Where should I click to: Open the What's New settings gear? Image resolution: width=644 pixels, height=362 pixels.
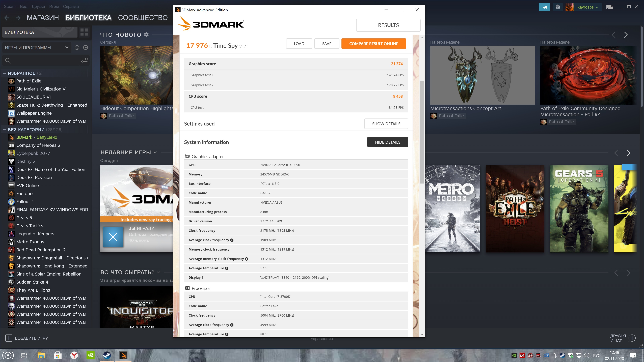(146, 35)
